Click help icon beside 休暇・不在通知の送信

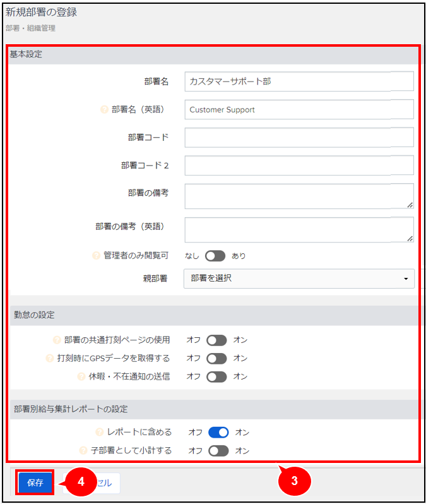[81, 376]
